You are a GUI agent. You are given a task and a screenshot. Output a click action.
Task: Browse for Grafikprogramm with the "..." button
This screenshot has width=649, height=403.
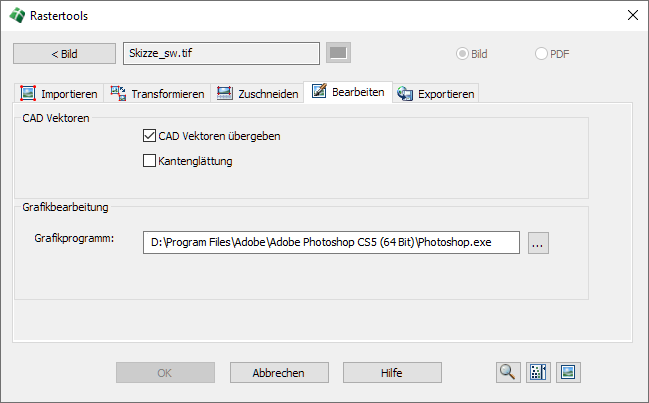coord(539,242)
